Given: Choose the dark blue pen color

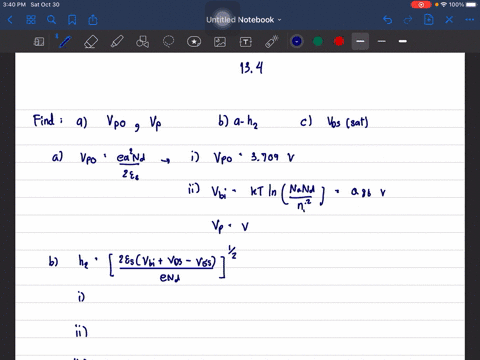Looking at the screenshot, I should click(297, 41).
